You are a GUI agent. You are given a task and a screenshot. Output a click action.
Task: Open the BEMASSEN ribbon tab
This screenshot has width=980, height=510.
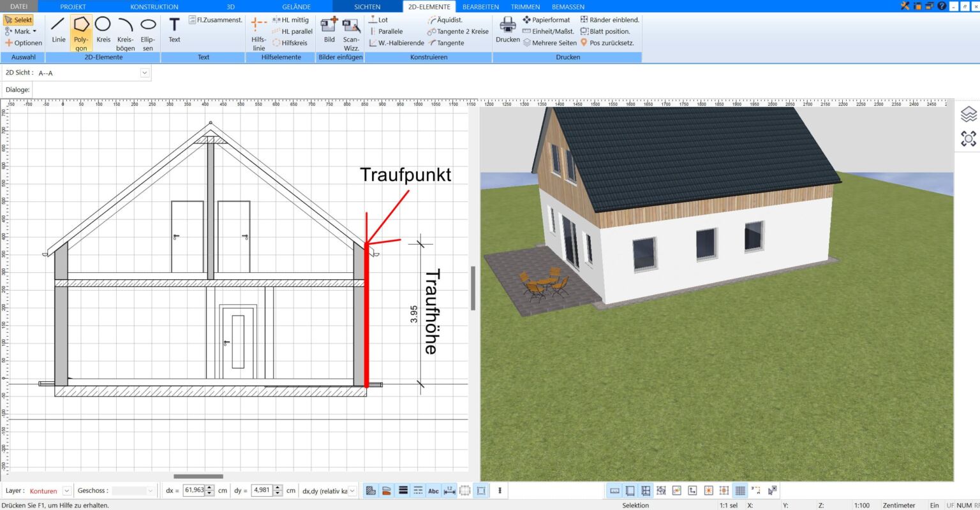[568, 6]
